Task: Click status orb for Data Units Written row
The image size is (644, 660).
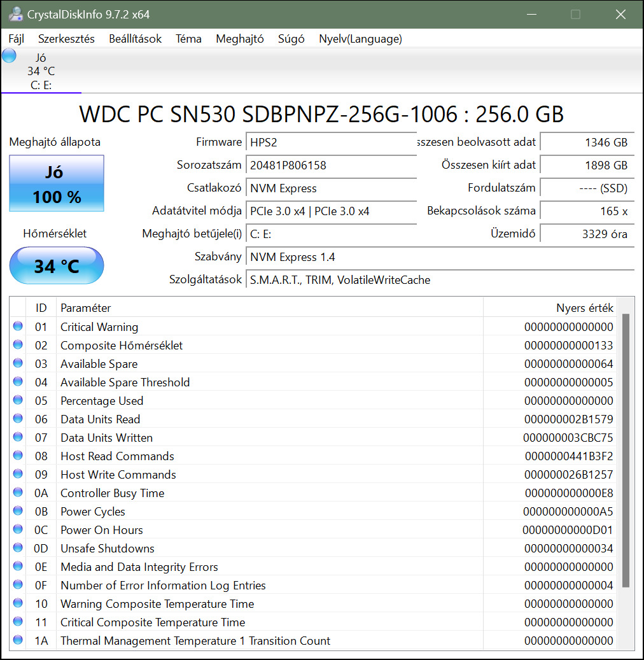Action: click(18, 437)
